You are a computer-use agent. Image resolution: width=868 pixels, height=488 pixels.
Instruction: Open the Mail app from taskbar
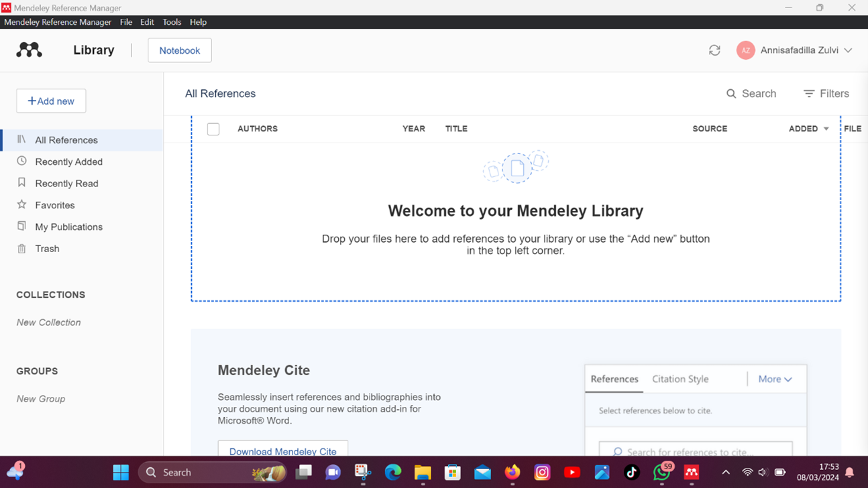[x=482, y=473]
